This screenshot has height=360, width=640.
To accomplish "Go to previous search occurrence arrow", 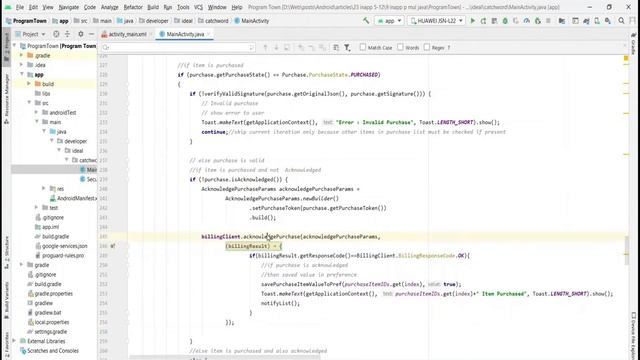I will (x=265, y=48).
